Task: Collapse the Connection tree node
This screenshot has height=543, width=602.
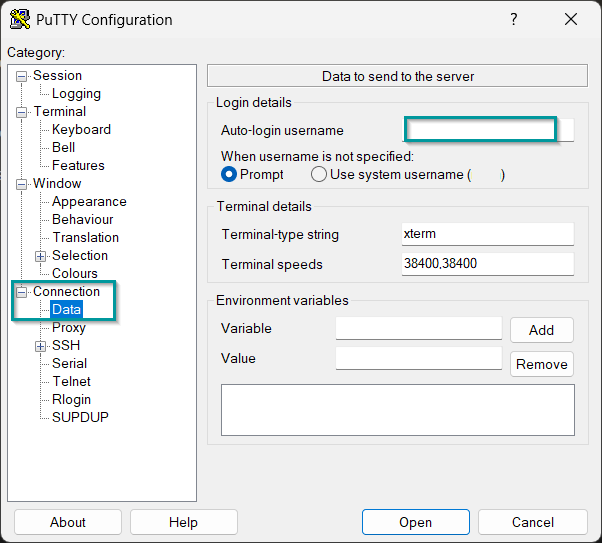Action: (x=22, y=292)
